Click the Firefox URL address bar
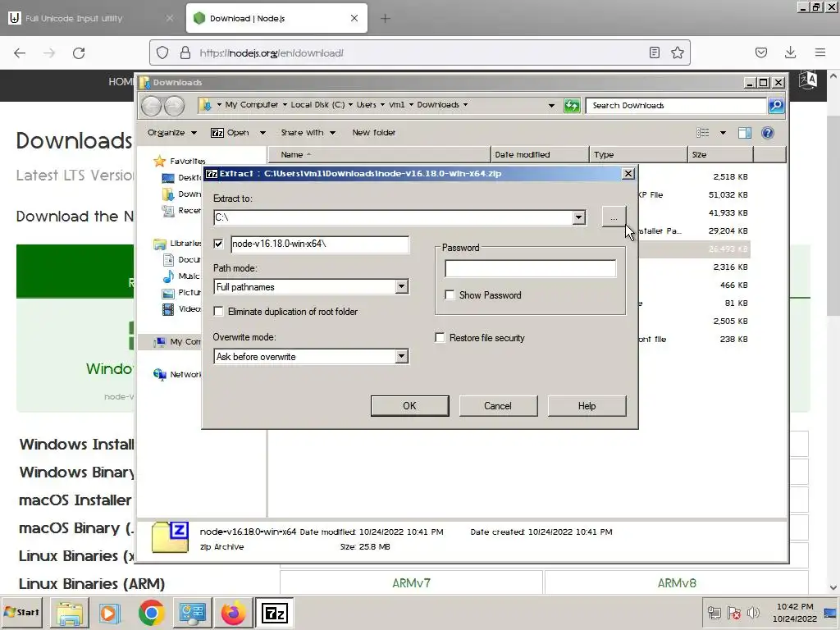The image size is (840, 630). coord(421,52)
